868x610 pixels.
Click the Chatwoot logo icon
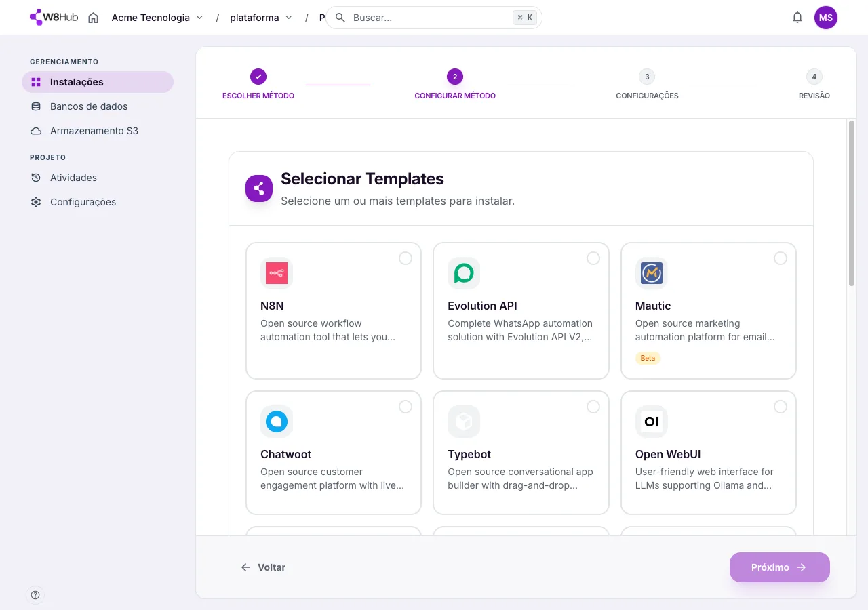click(277, 422)
